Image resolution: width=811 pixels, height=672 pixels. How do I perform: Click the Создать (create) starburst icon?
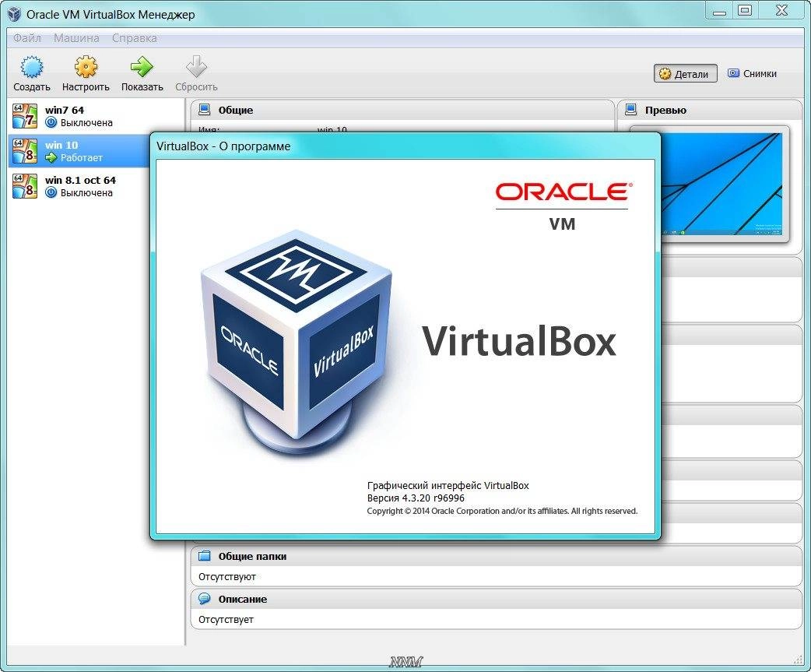coord(32,67)
